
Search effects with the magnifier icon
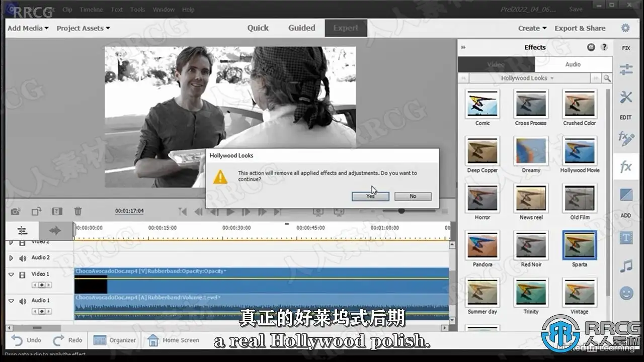click(x=607, y=78)
